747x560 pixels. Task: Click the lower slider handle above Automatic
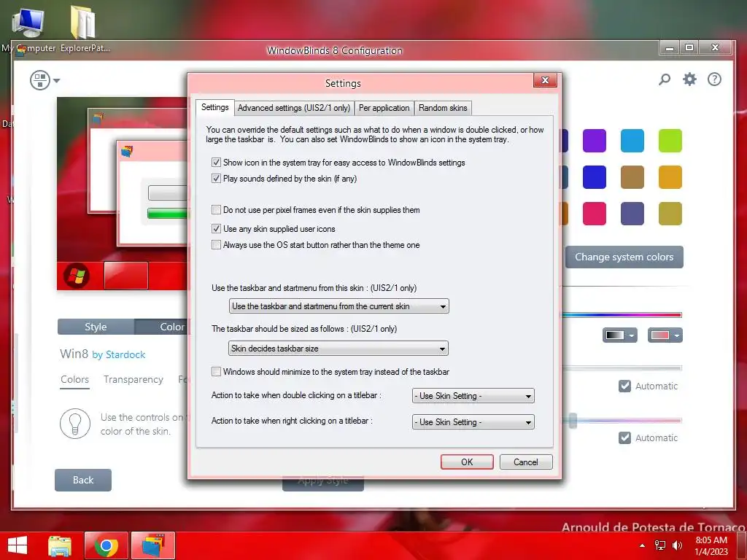[573, 421]
